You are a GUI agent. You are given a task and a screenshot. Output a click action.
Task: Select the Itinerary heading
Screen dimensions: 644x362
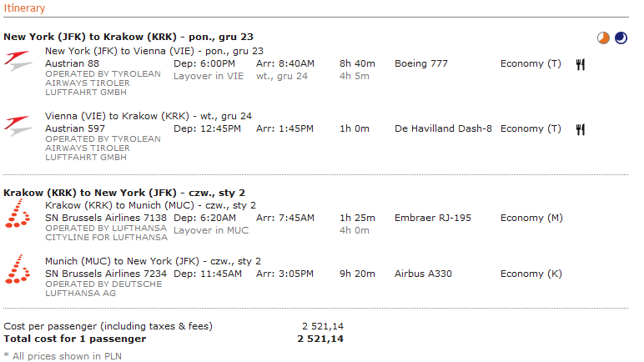point(24,8)
